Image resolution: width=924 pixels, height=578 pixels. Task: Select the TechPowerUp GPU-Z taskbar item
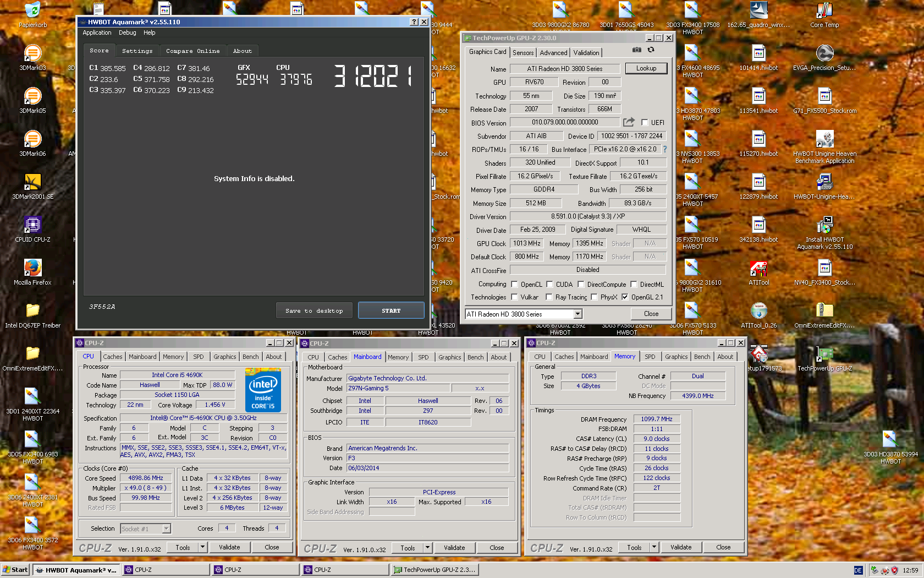coord(434,570)
